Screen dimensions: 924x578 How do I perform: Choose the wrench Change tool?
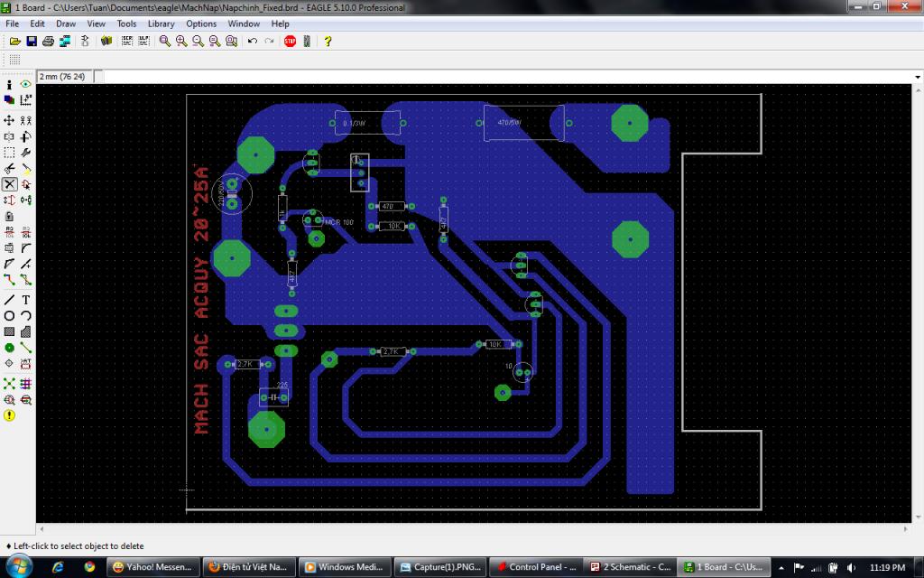click(x=26, y=153)
